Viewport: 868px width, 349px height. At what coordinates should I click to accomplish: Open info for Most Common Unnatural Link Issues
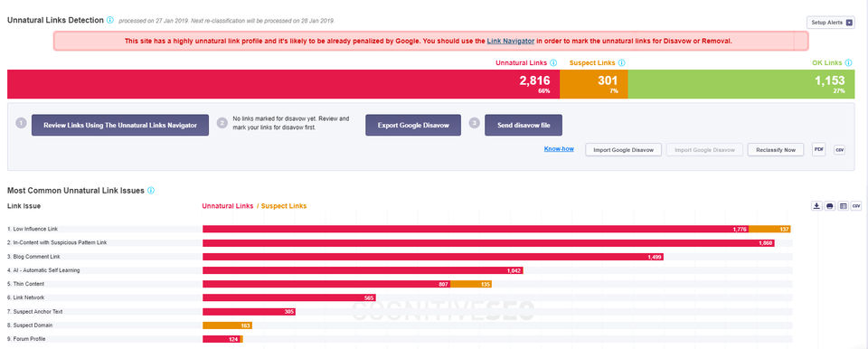point(151,191)
